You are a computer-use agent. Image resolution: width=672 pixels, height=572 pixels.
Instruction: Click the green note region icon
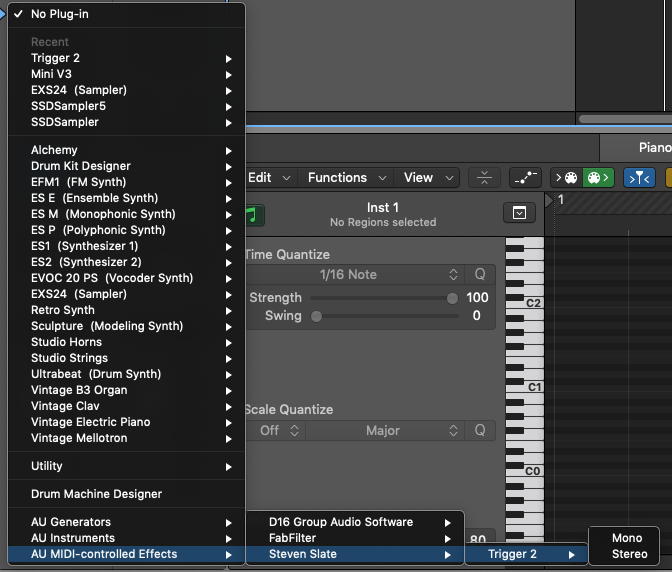[x=255, y=215]
